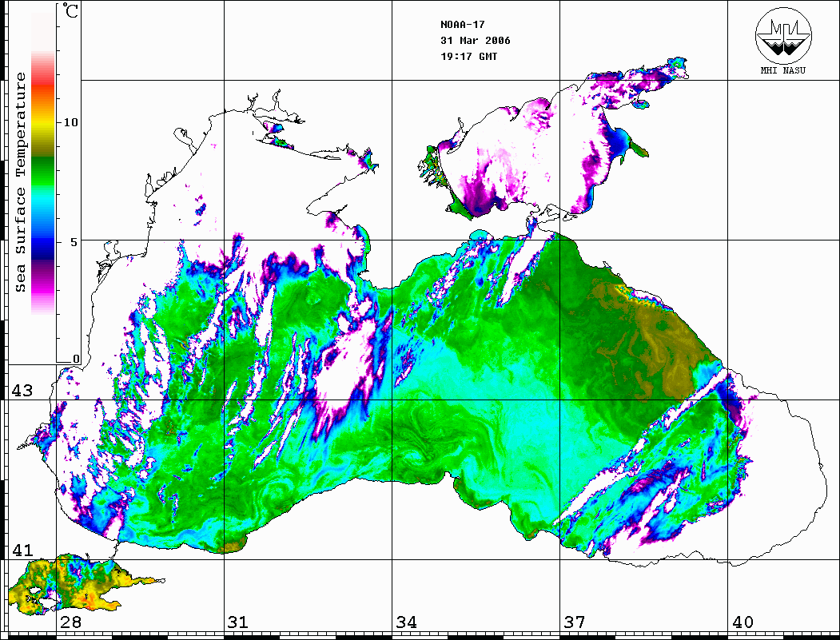Screen dimensions: 840x640
Task: Click the MHI NASU logo emblem
Action: pyautogui.click(x=783, y=35)
